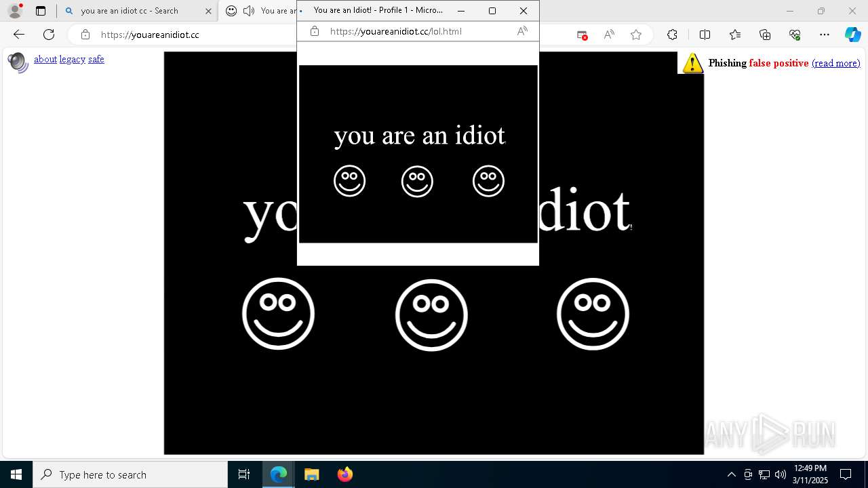View site info lock in popup window
This screenshot has height=488, width=868.
(315, 31)
